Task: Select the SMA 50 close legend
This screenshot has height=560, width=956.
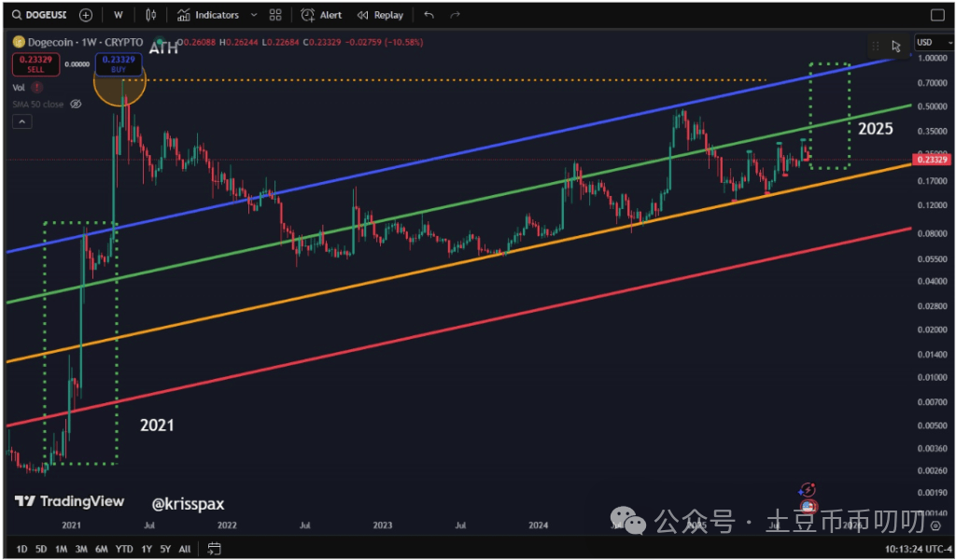Action: pos(37,105)
